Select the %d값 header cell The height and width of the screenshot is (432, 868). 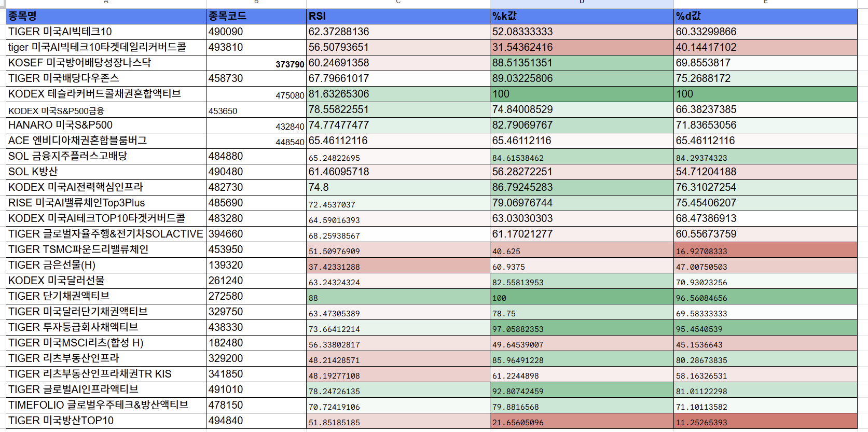point(765,16)
